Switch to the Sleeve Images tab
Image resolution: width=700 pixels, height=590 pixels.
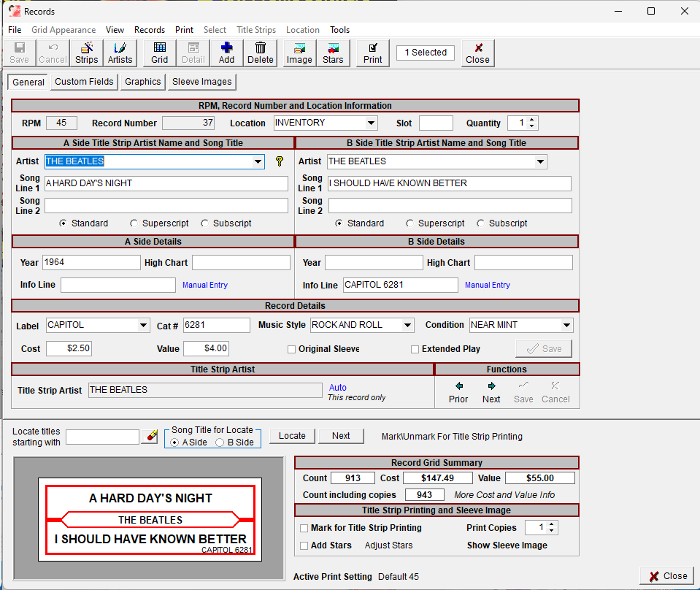[201, 82]
